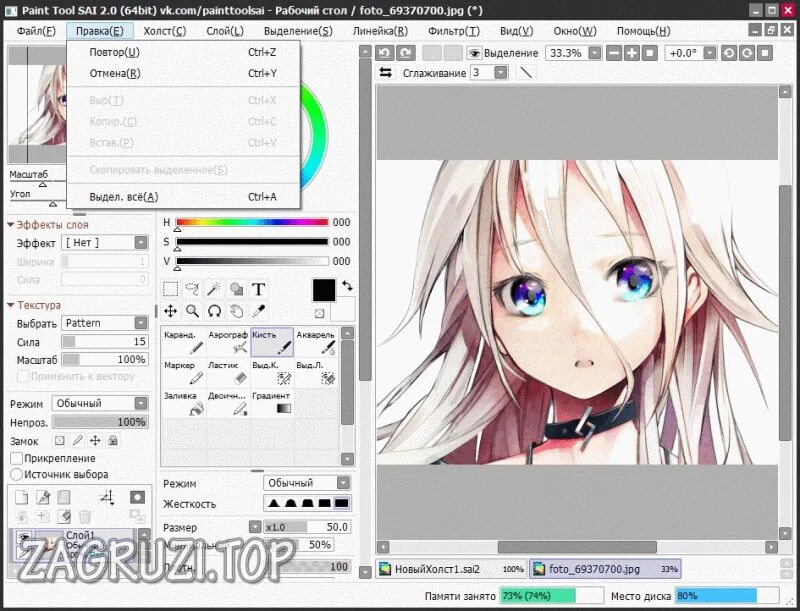Select the move tool

[170, 311]
